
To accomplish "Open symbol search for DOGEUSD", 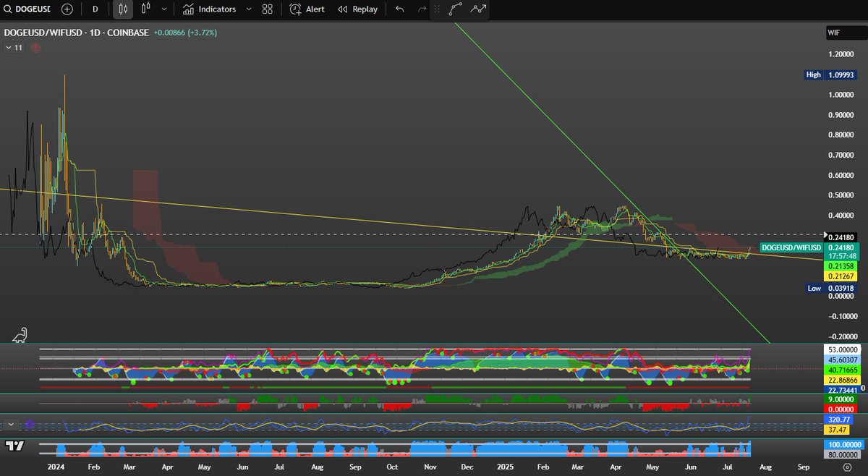I will pyautogui.click(x=27, y=9).
